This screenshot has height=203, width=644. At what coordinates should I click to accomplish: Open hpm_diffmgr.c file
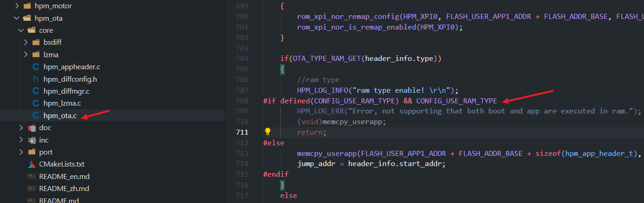pos(66,91)
